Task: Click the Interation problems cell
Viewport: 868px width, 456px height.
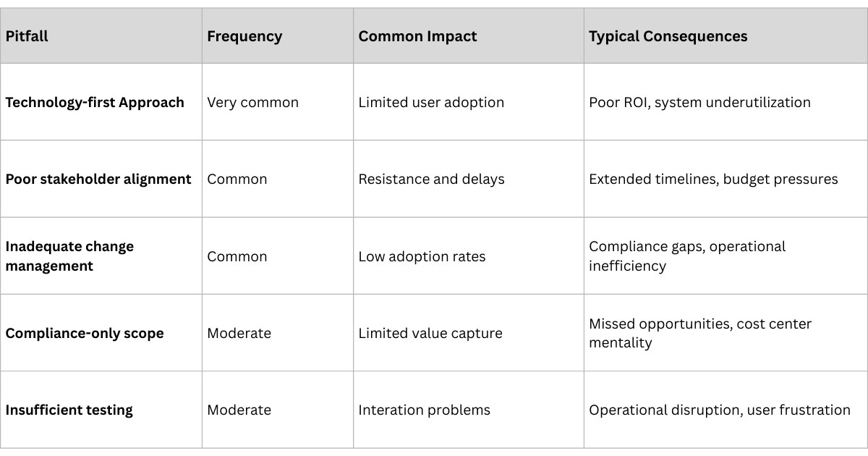Action: [x=424, y=410]
